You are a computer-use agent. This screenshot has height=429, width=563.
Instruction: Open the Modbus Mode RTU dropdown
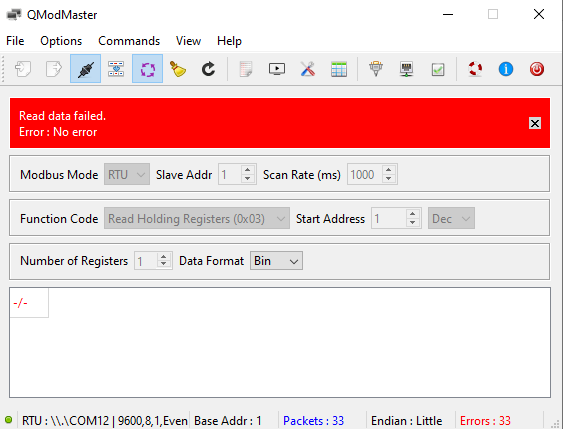127,174
